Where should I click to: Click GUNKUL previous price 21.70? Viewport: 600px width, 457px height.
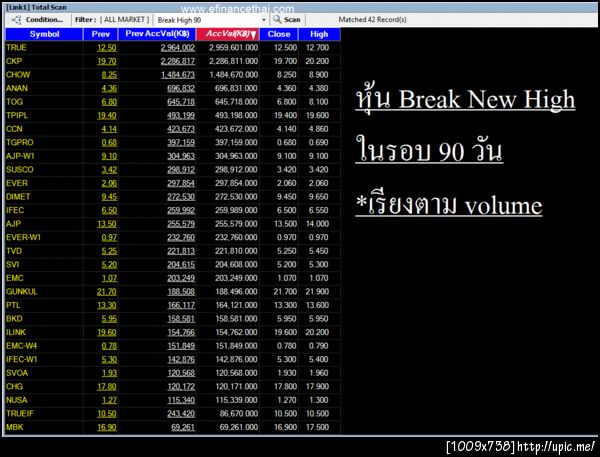click(107, 292)
